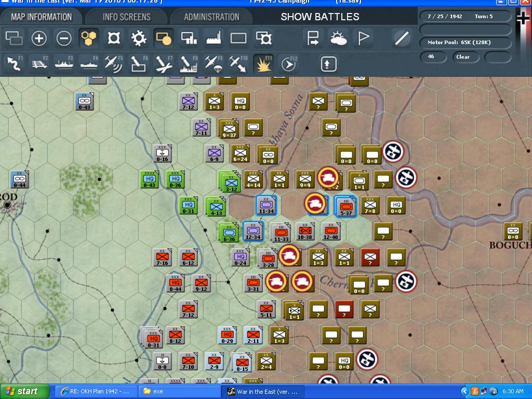
Task: Click the rectangle with bar chart icon
Action: pyautogui.click(x=189, y=38)
